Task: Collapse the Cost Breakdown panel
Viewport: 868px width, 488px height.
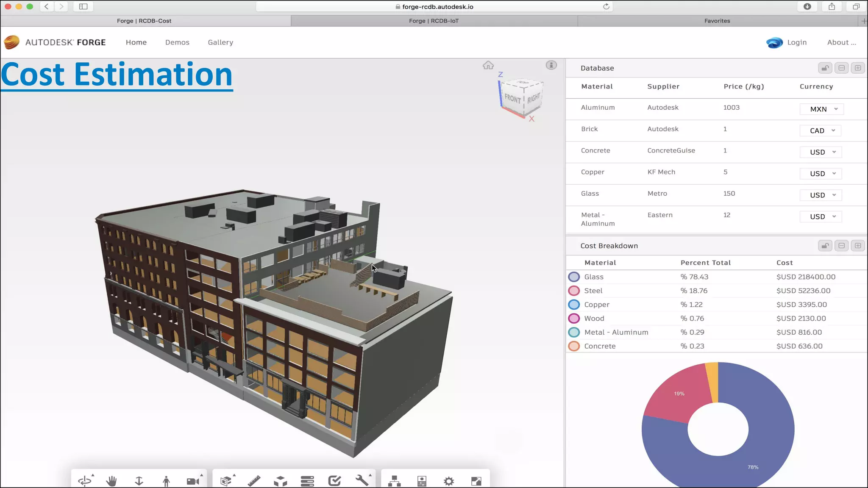Action: click(x=842, y=246)
